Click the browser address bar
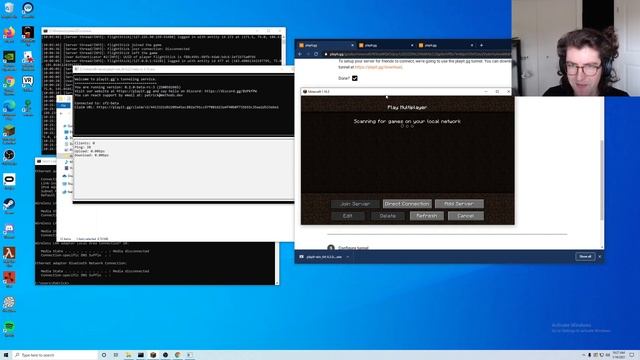Screen dimensions: 640x360 click(416, 54)
